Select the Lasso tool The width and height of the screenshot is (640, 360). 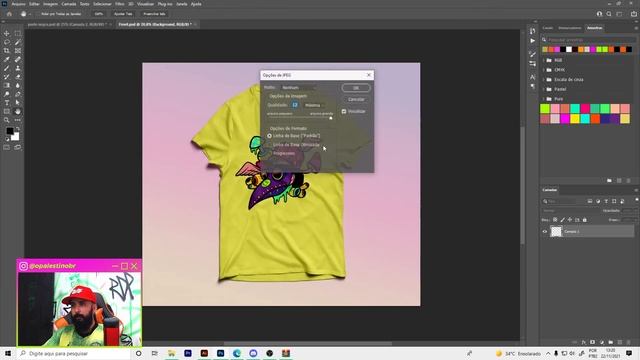coord(7,42)
